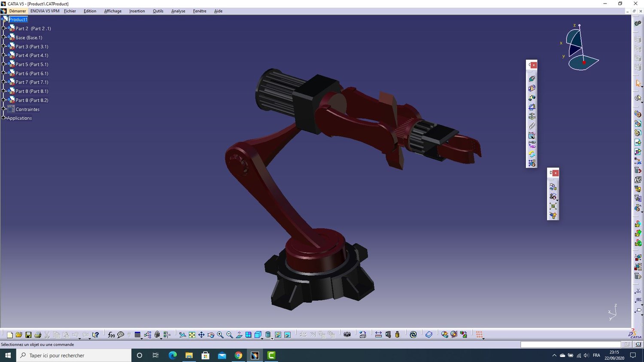Click Fit All In view icon
Screen dimensions: 644x362
tap(192, 335)
